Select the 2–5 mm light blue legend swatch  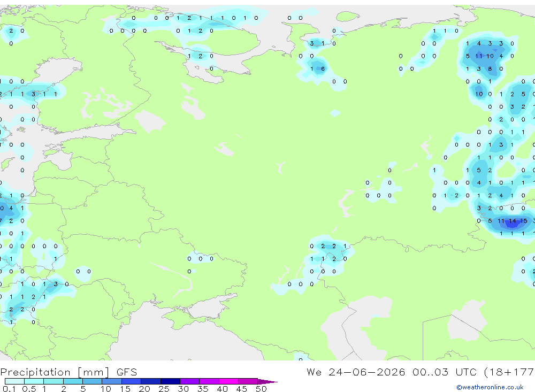tap(73, 381)
